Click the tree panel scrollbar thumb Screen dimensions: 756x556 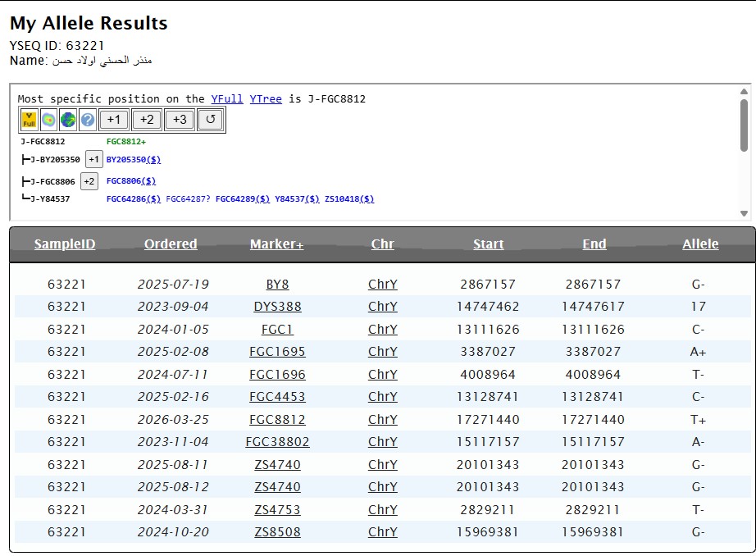tap(744, 125)
